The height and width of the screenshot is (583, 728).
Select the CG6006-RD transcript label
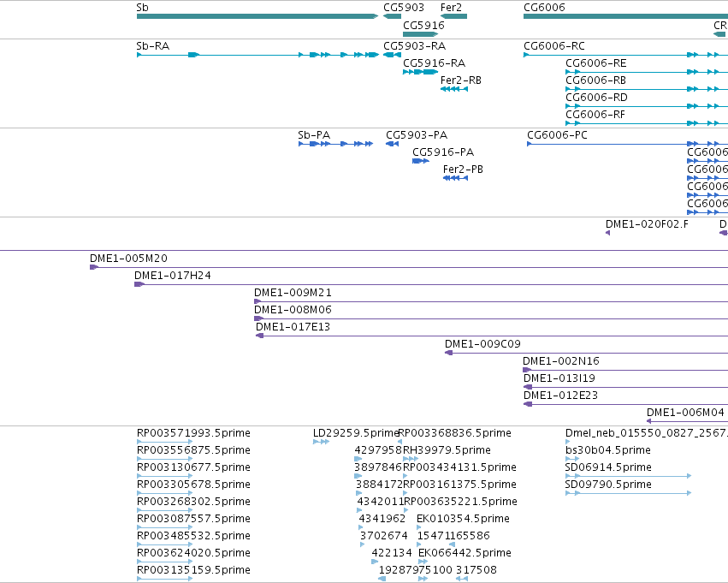[x=596, y=98]
